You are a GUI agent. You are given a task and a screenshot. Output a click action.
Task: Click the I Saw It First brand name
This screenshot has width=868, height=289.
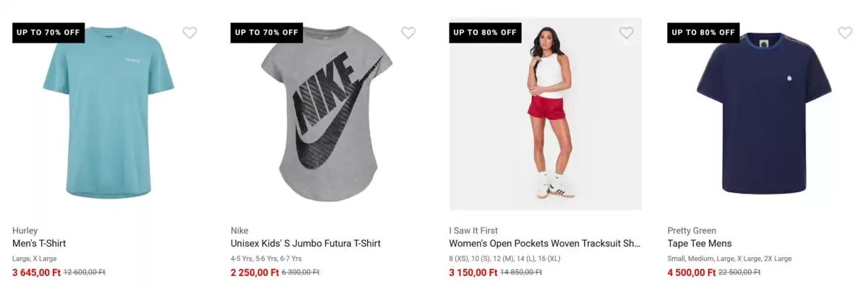click(x=473, y=230)
